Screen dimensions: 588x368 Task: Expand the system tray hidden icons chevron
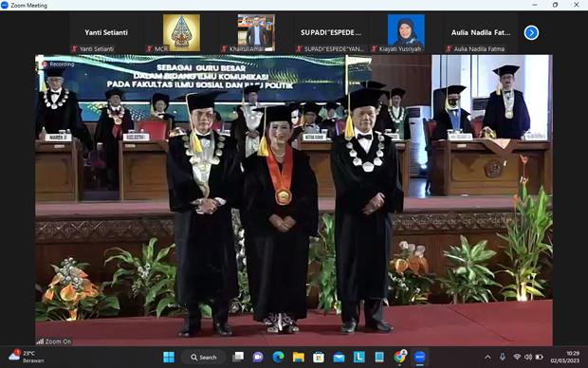[x=487, y=358]
